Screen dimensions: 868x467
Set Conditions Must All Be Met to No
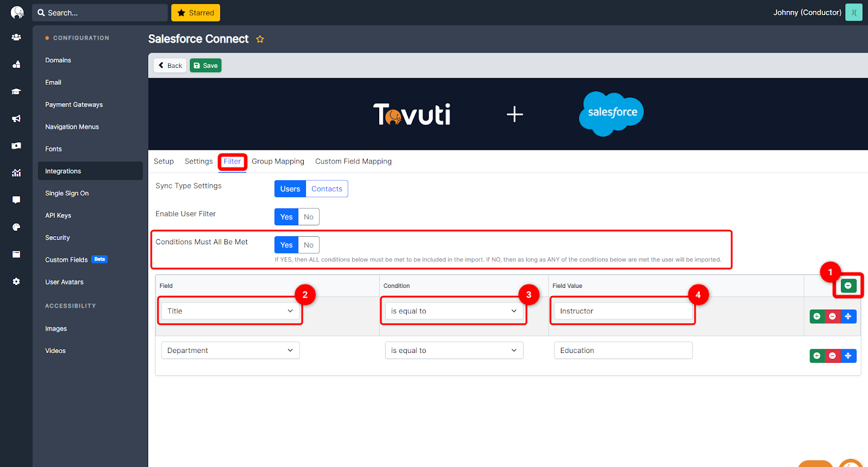309,245
